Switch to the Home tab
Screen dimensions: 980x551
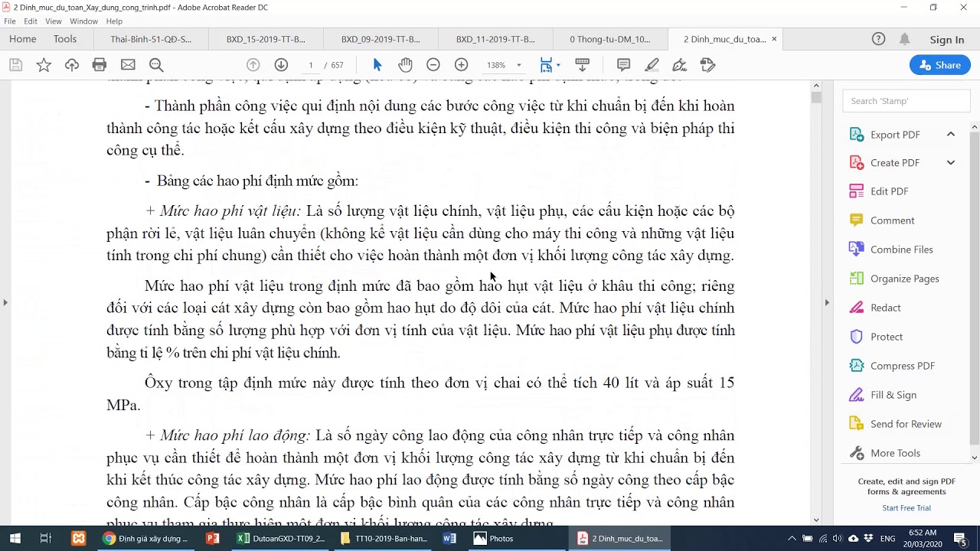(23, 39)
